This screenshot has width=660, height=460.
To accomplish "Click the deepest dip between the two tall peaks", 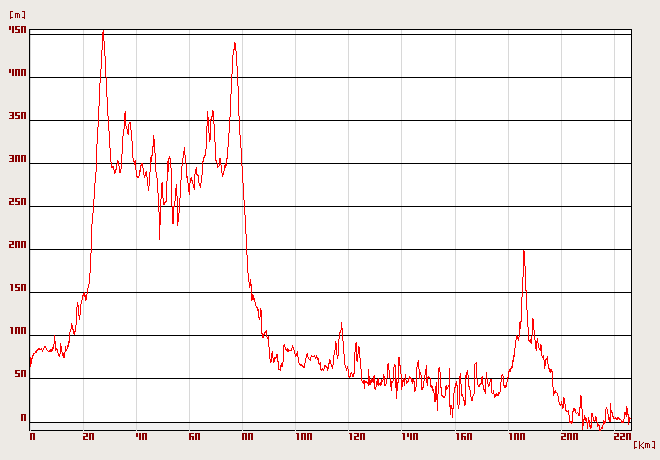I will [159, 238].
